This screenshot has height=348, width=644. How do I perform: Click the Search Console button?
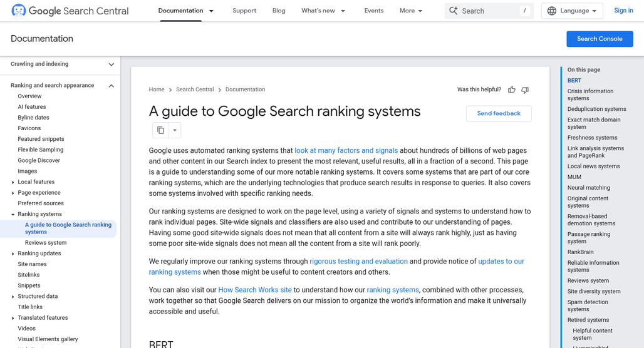click(x=600, y=39)
